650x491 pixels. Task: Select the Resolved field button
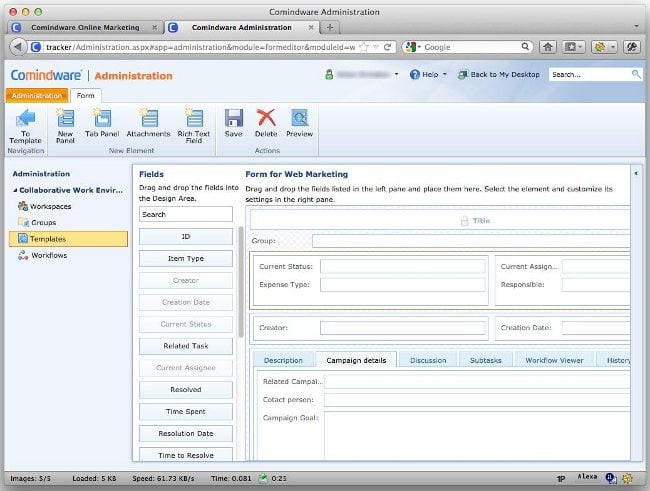point(186,389)
